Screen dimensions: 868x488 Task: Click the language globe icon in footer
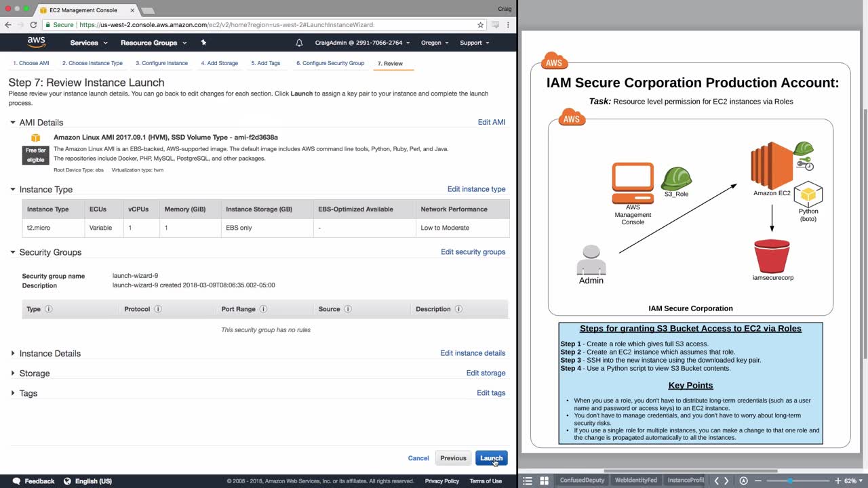pyautogui.click(x=67, y=481)
